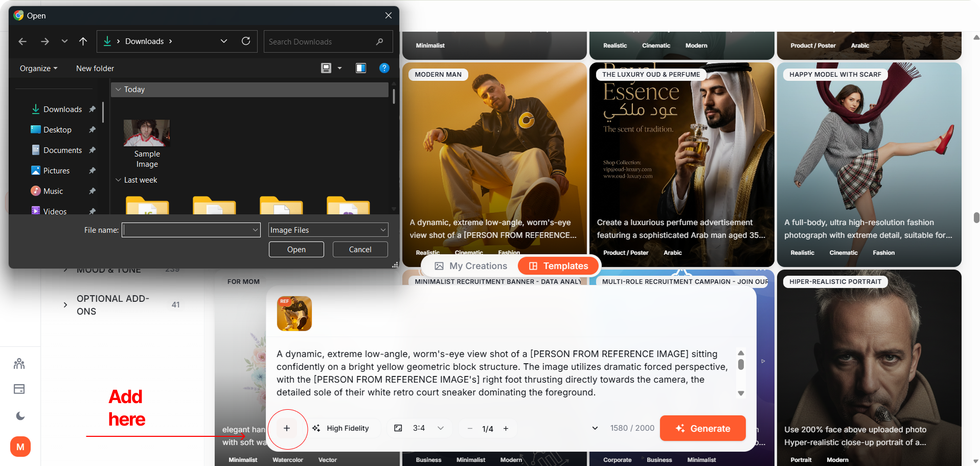Viewport: 980px width, 466px height.
Task: Toggle the preview pane
Action: click(361, 68)
